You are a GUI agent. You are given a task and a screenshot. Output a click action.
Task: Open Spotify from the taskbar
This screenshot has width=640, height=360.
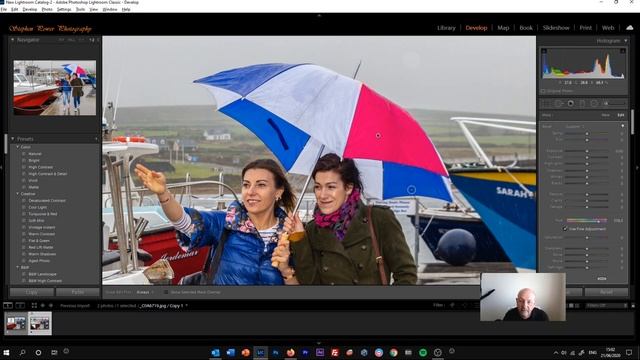pos(423,352)
